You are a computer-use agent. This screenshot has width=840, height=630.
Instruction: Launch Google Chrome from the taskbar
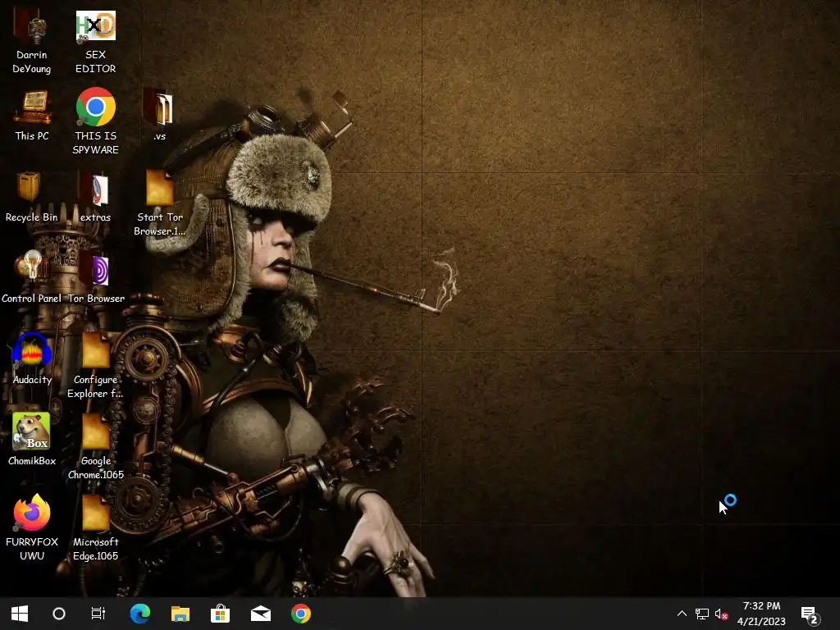(x=300, y=614)
